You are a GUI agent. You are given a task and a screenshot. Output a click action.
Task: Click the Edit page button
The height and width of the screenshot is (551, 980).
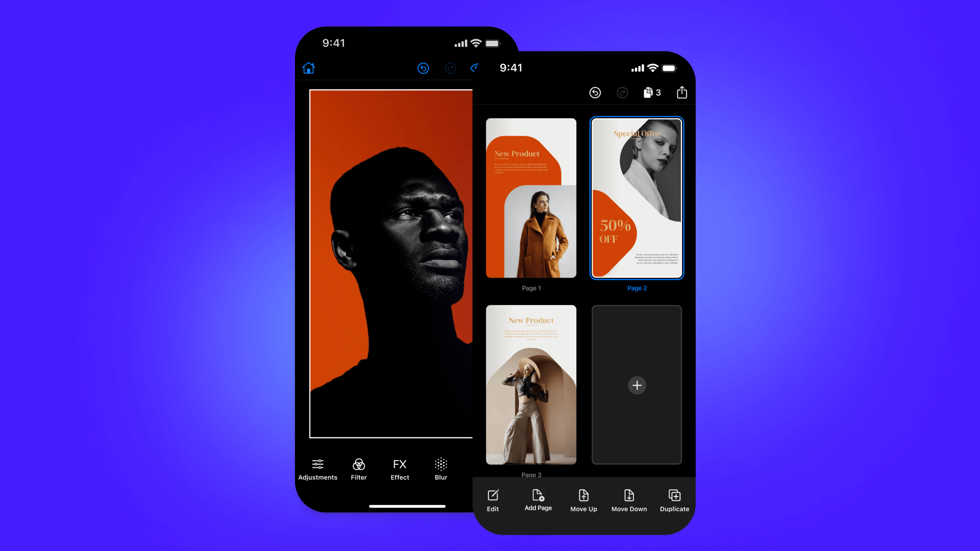click(494, 500)
